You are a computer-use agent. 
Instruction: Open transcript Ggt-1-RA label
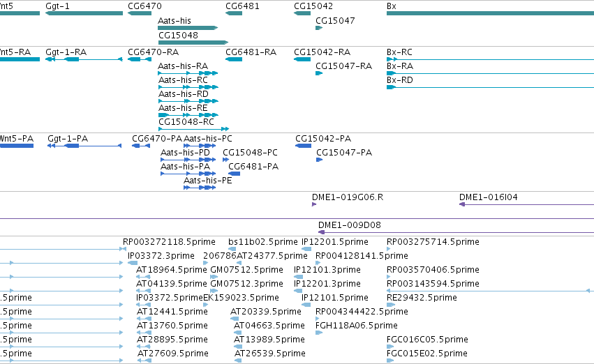[x=66, y=52]
